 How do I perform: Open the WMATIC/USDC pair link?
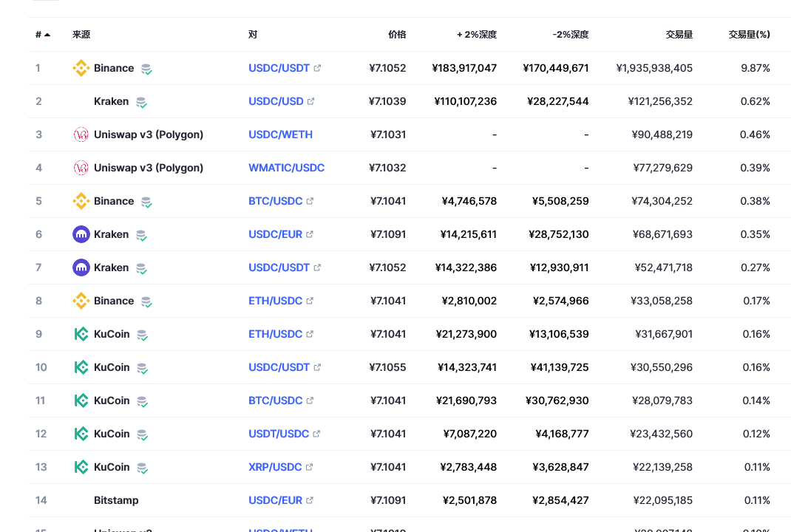(x=287, y=168)
